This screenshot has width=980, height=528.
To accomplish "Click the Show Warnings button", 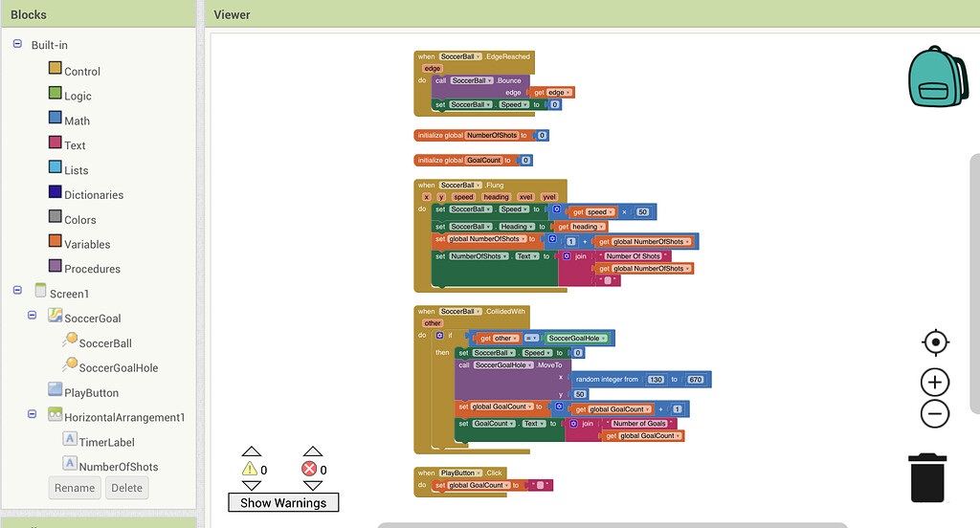I will [x=283, y=502].
